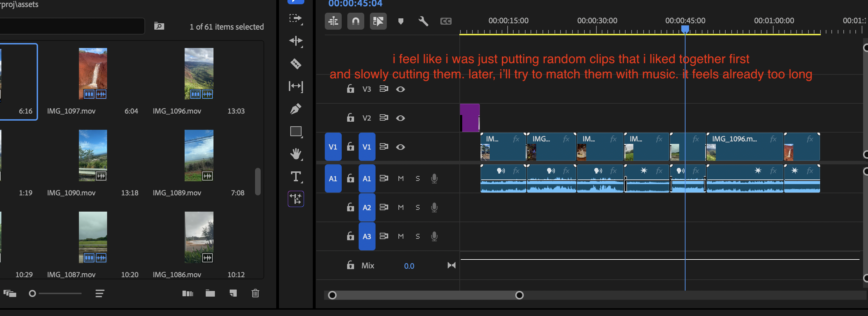Toggle V1 source patching button

point(333,147)
